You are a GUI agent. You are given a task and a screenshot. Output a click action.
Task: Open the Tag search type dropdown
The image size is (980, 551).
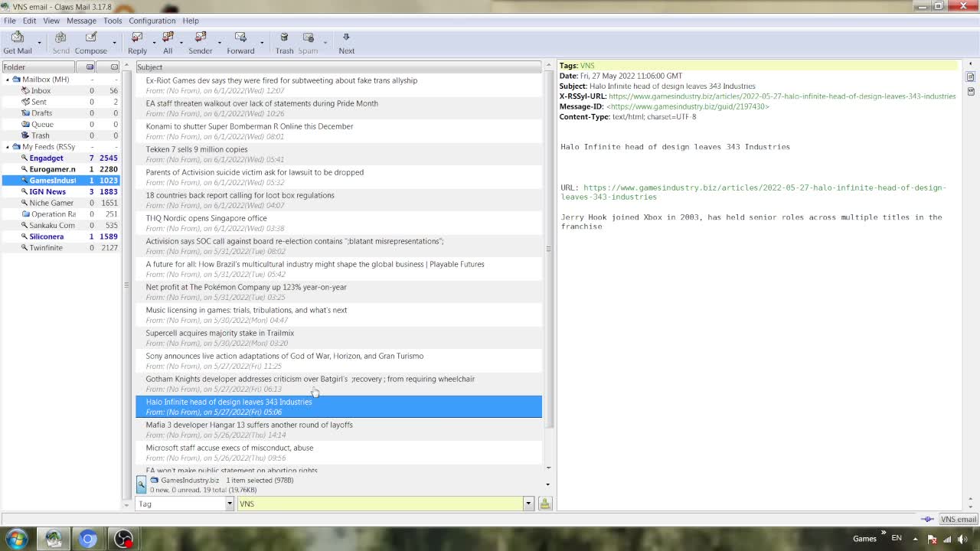[x=229, y=504]
